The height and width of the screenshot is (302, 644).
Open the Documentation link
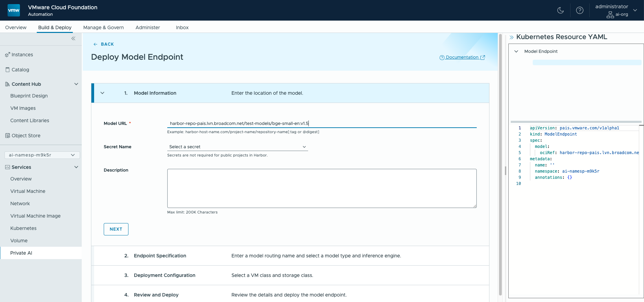tap(462, 57)
